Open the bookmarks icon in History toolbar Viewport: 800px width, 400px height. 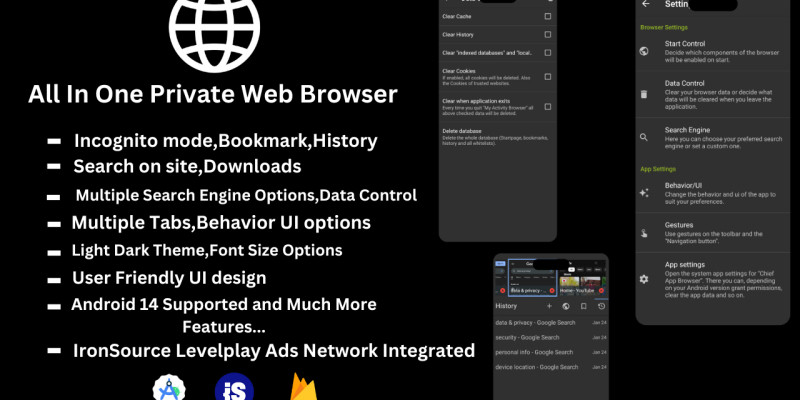coord(582,305)
